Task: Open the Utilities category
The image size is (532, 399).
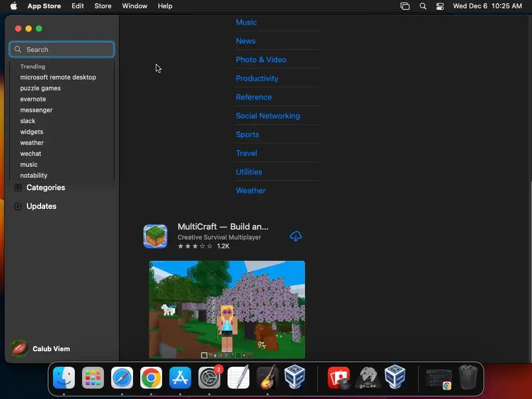Action: [249, 171]
